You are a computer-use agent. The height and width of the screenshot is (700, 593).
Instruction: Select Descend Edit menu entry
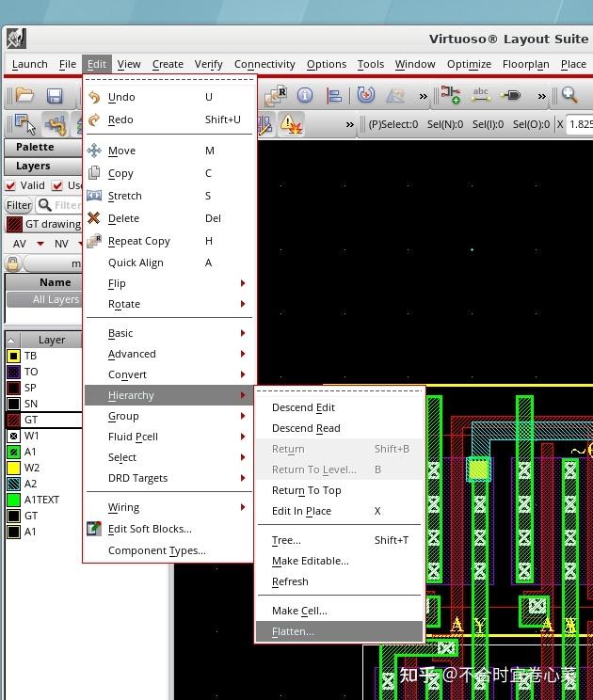[x=339, y=407]
